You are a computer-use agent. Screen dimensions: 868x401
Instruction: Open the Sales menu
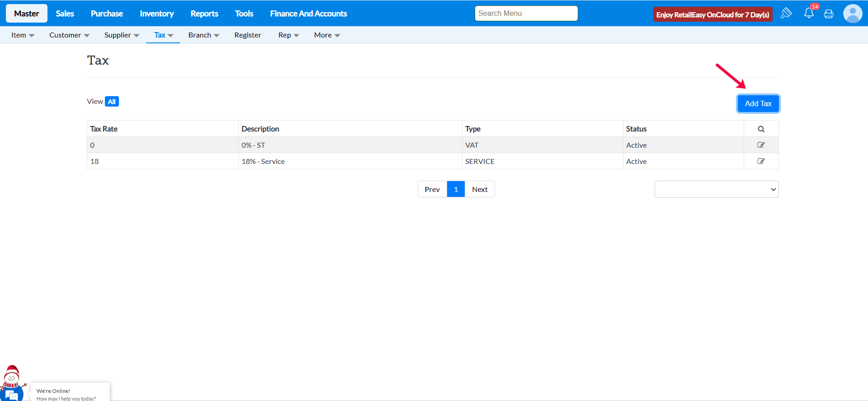click(65, 14)
